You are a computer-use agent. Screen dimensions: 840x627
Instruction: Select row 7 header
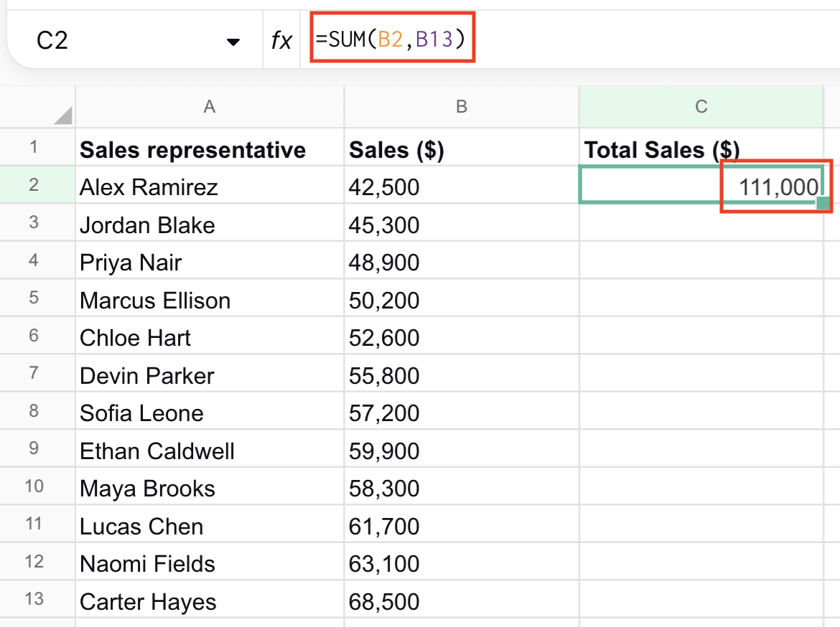[34, 374]
